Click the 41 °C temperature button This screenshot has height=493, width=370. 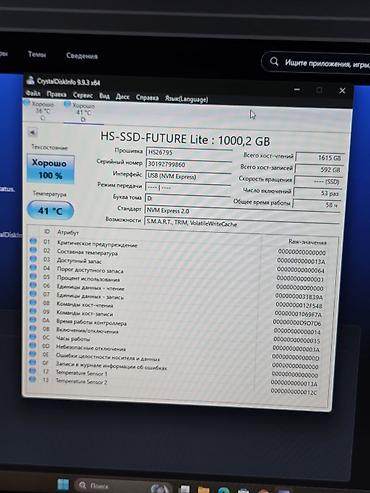tap(50, 211)
